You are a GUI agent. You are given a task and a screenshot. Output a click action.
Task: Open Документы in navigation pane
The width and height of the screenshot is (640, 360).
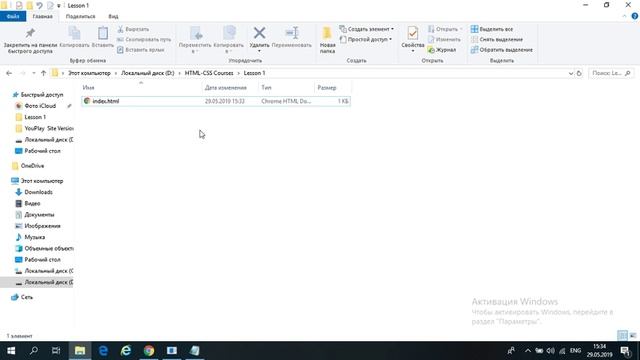coord(39,215)
